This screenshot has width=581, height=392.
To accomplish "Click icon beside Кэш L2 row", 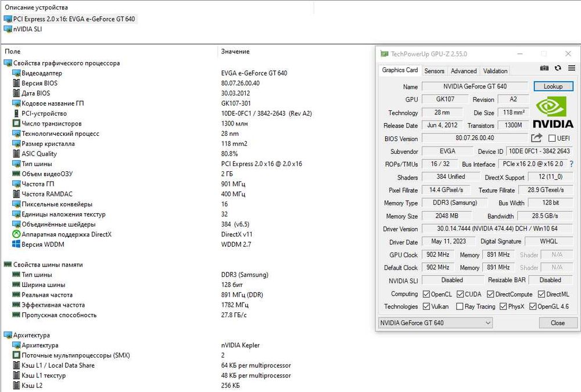I will point(16,386).
